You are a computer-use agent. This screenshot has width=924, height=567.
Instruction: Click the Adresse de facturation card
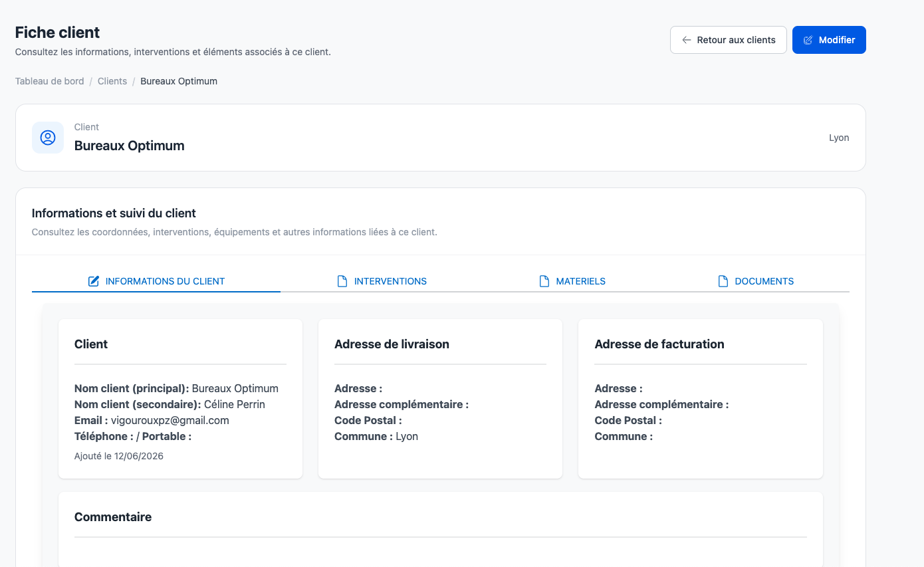[x=701, y=398]
